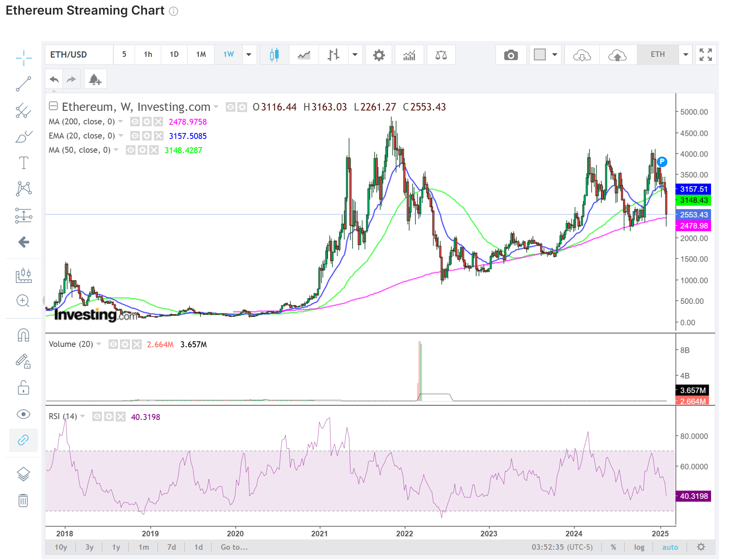Toggle visibility of RSI (14) indicator
The width and height of the screenshot is (734, 560).
[97, 417]
